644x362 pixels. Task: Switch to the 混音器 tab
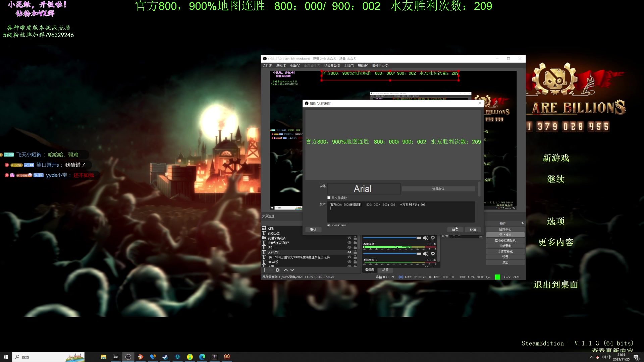(370, 270)
